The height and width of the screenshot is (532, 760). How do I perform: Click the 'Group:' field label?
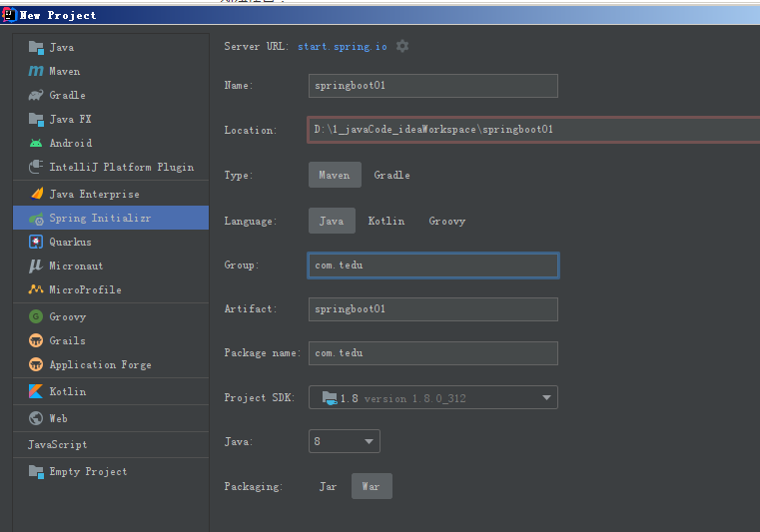tap(242, 266)
